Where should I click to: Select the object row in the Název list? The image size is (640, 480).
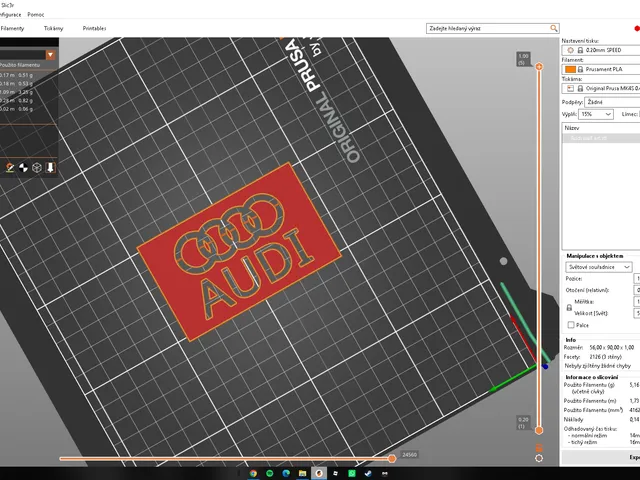pyautogui.click(x=601, y=138)
